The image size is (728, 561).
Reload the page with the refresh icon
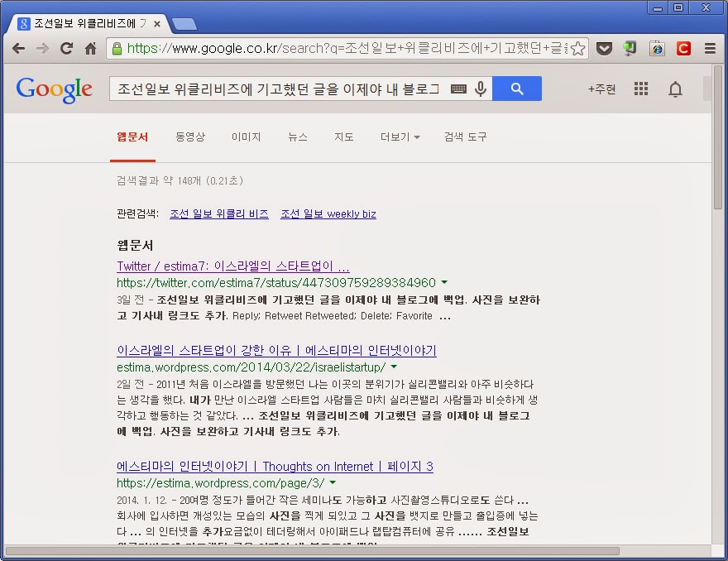coord(67,48)
